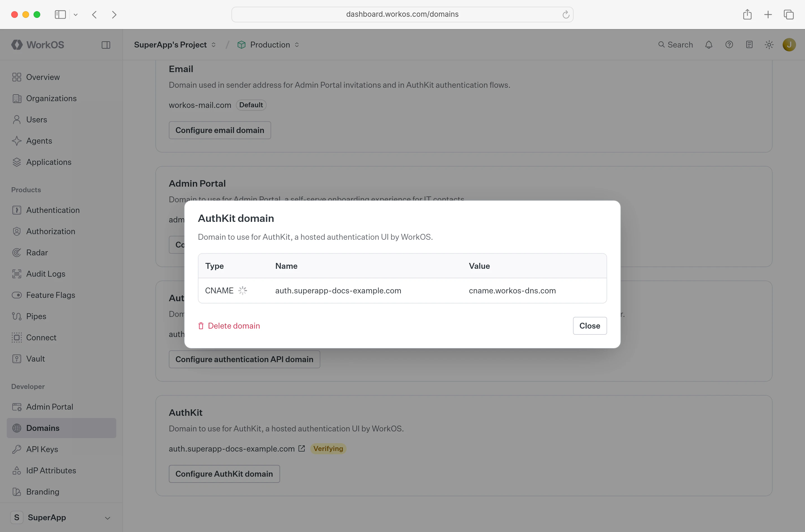This screenshot has width=805, height=532.
Task: Click the Users person icon
Action: (16, 119)
